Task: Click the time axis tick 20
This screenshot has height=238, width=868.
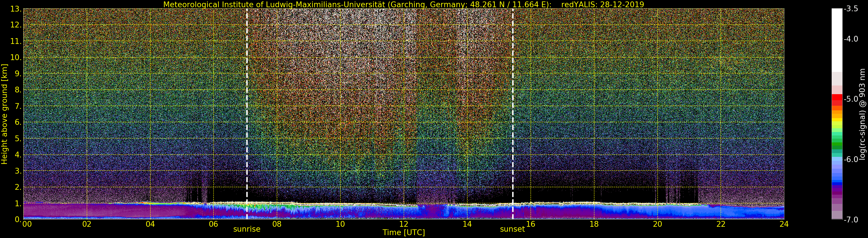Action: pyautogui.click(x=657, y=224)
